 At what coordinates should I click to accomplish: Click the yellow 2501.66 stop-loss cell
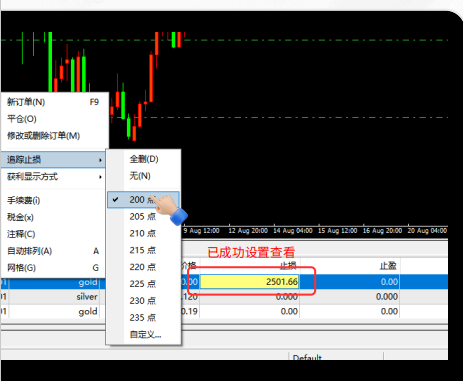pyautogui.click(x=249, y=282)
